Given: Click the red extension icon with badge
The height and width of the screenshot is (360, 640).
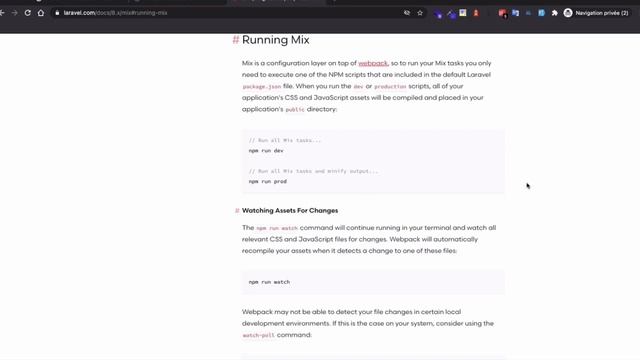Looking at the screenshot, I should click(502, 13).
